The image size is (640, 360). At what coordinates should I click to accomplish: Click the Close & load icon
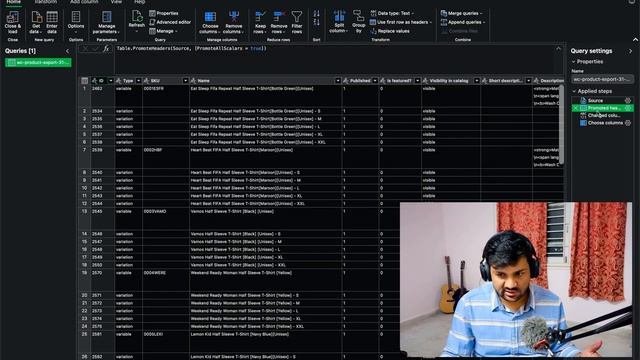13,17
